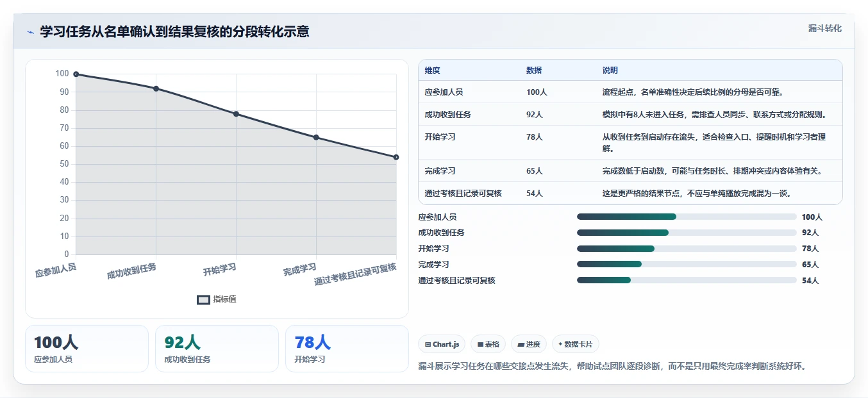The width and height of the screenshot is (868, 398).
Task: Click the description starting with 完成数低于启动数
Action: pyautogui.click(x=712, y=171)
